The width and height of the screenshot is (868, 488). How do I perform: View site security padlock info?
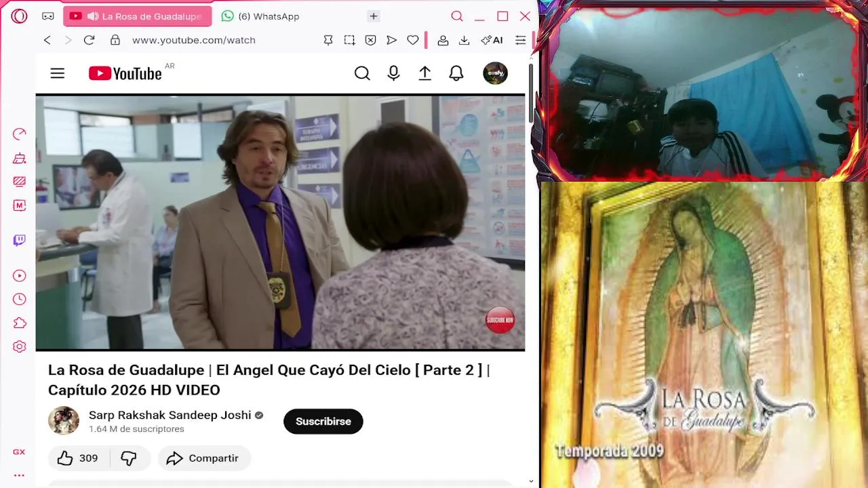tap(115, 40)
